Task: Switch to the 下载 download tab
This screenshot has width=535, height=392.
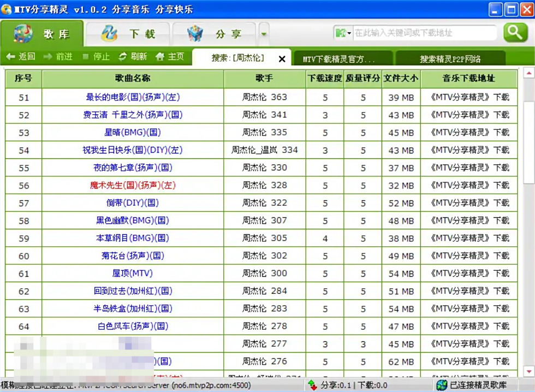Action: [128, 34]
